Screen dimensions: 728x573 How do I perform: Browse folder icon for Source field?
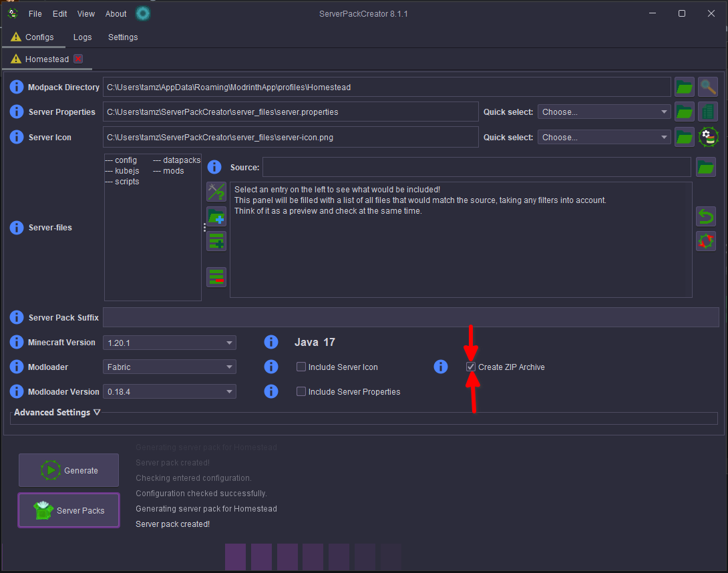click(706, 167)
